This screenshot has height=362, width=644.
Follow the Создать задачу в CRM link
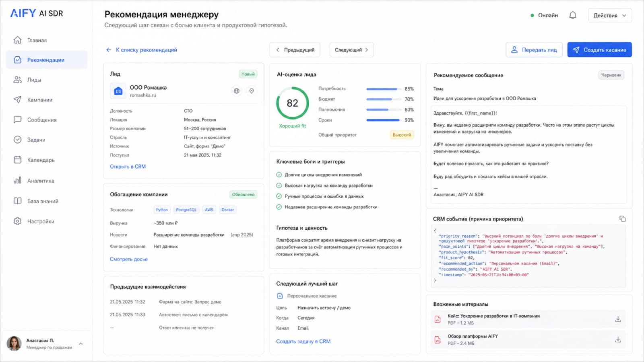[x=303, y=341]
